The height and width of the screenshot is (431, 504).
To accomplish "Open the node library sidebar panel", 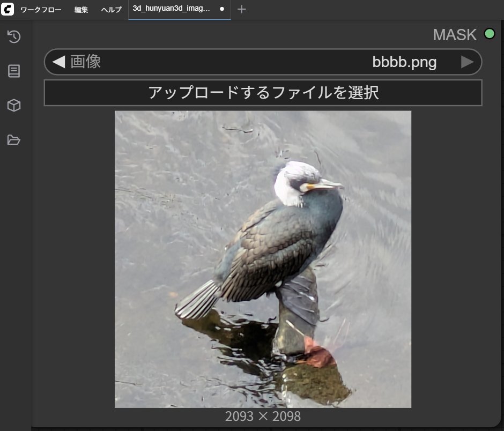I will 14,71.
